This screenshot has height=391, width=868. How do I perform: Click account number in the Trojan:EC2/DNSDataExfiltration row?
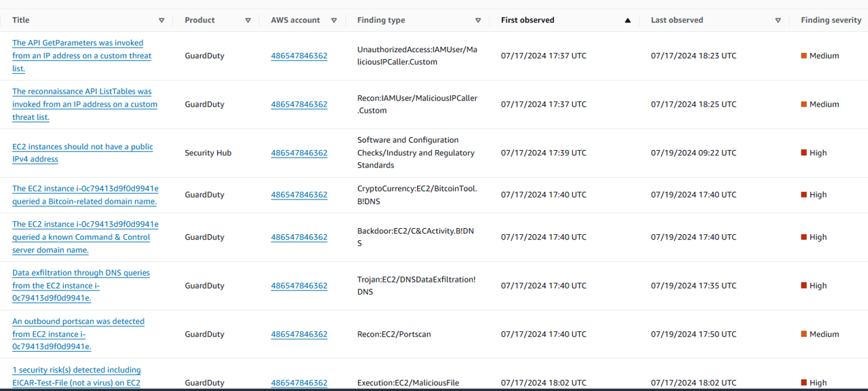click(299, 286)
